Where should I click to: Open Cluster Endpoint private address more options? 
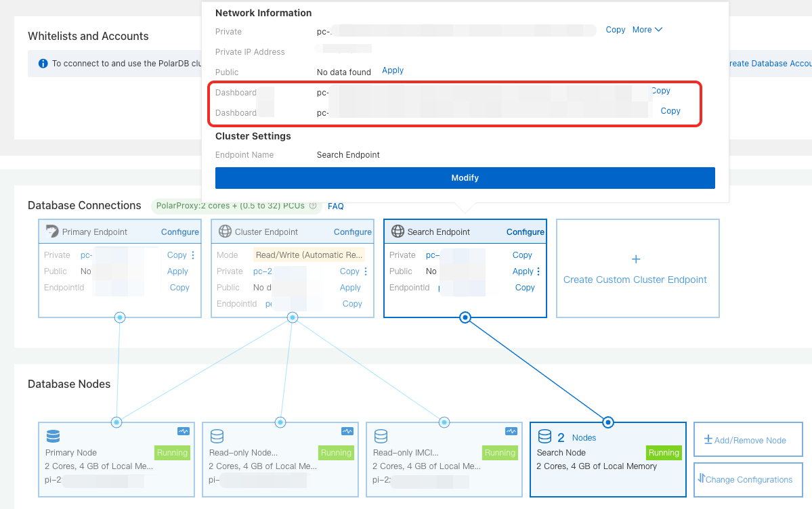point(366,271)
